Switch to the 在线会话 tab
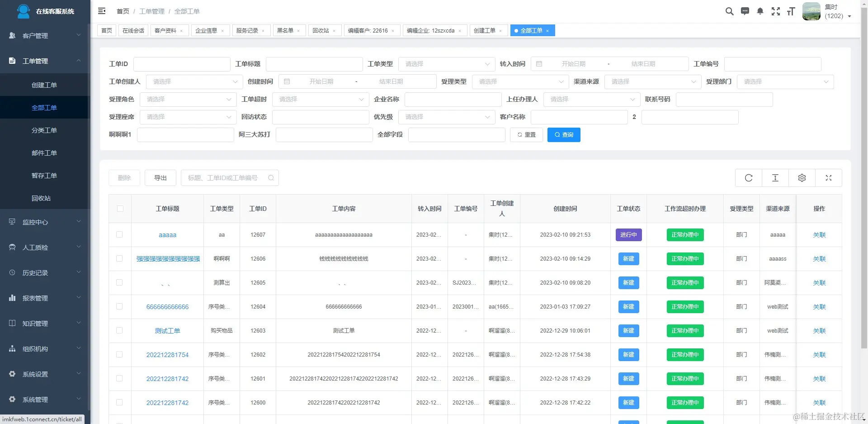 [x=133, y=30]
